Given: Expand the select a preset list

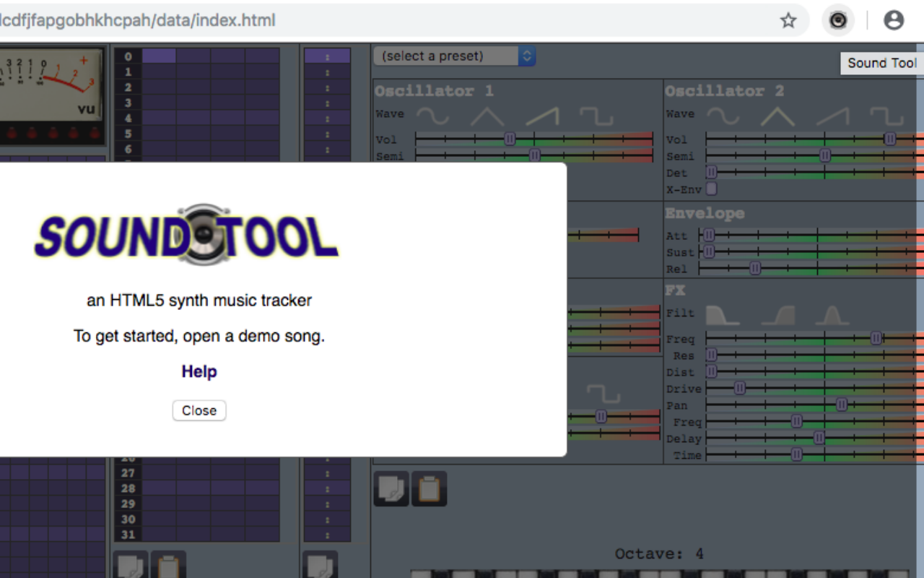Looking at the screenshot, I should (526, 56).
